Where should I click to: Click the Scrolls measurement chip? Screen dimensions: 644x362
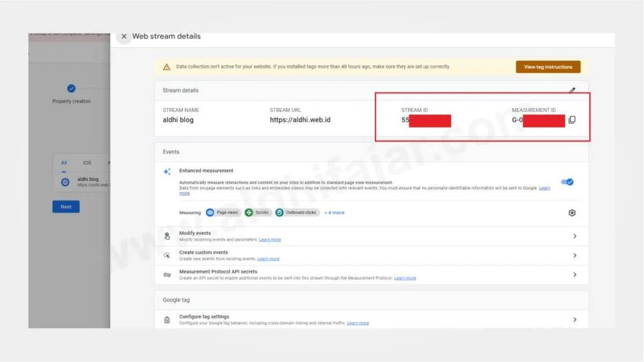257,212
